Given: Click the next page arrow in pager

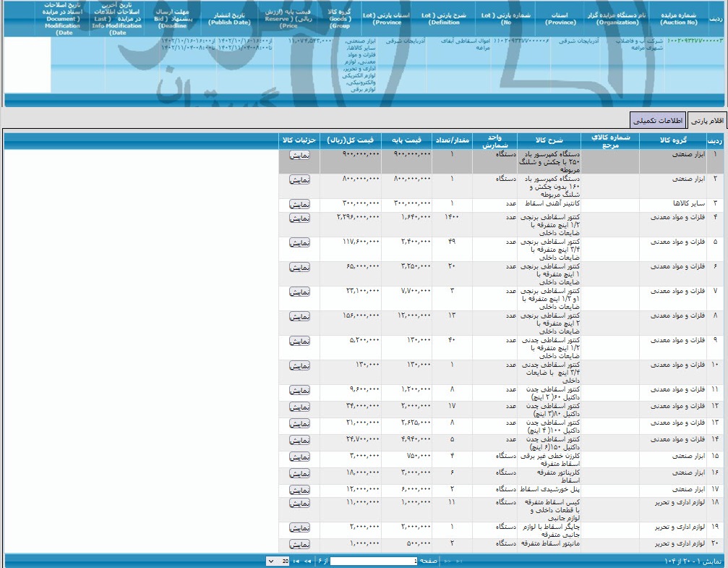Looking at the screenshot, I should click(307, 561).
